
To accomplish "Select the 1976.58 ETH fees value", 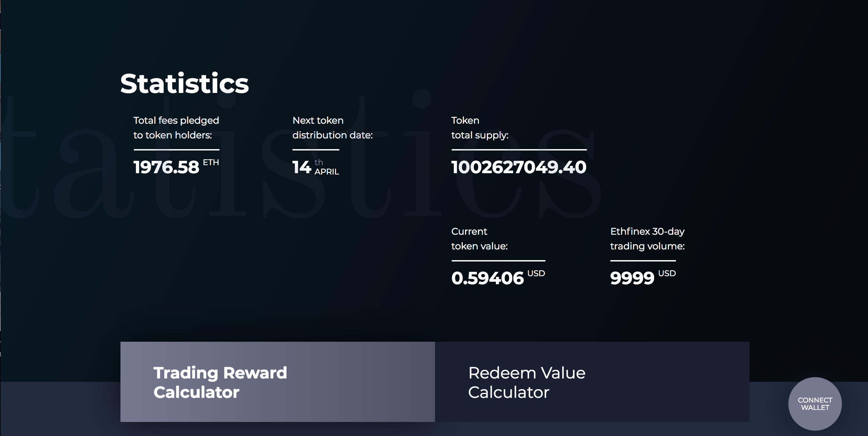I will [166, 167].
